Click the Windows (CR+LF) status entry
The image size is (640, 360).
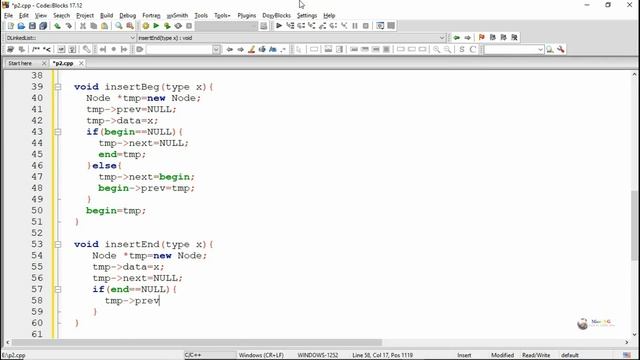pos(261,355)
